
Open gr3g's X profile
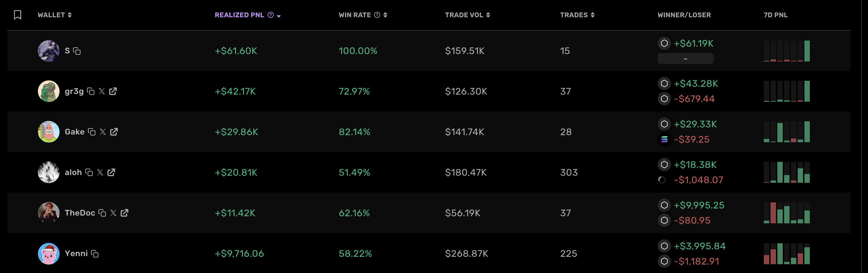coord(102,91)
